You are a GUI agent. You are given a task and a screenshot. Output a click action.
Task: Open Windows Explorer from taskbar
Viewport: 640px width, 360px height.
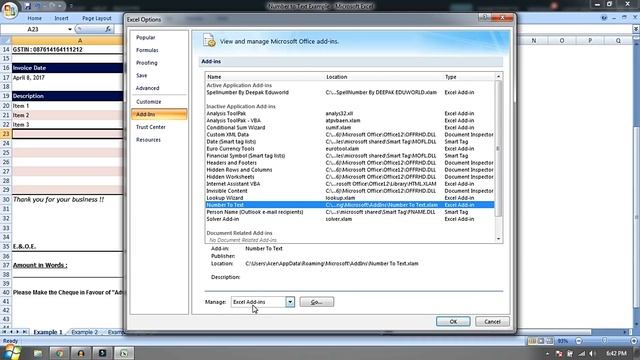pos(38,353)
